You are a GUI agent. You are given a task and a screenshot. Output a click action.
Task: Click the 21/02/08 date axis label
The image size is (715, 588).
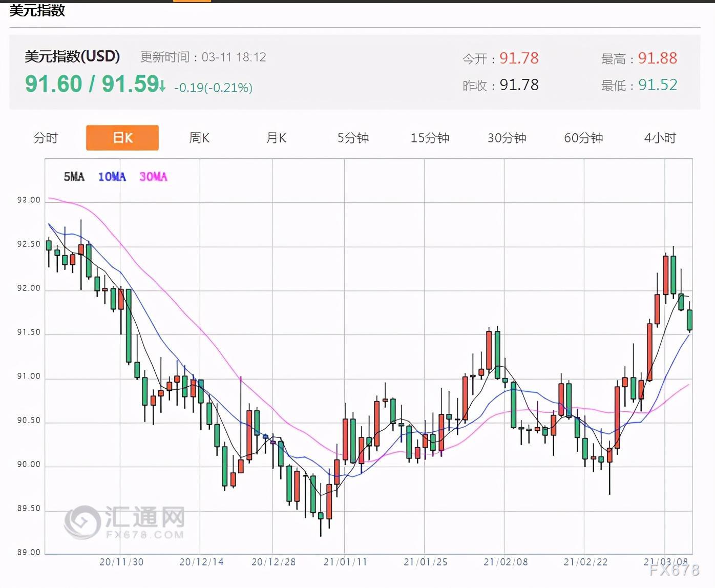[x=506, y=562]
